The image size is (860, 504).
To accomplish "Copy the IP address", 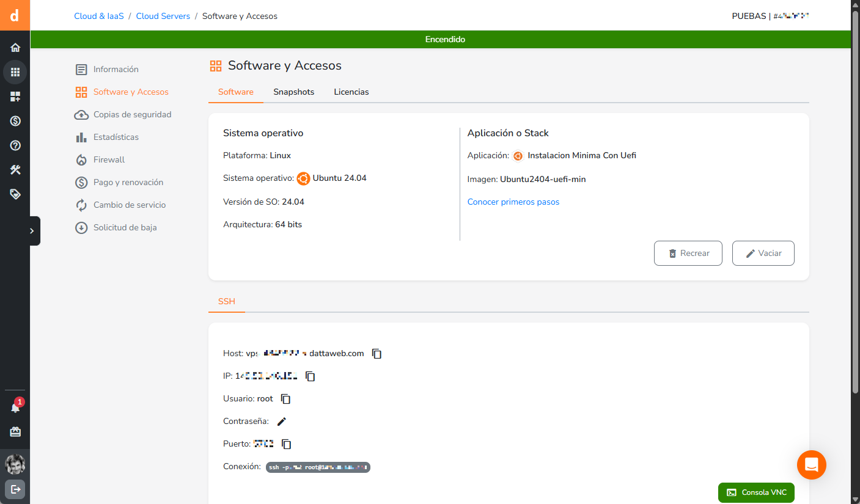I will coord(311,376).
